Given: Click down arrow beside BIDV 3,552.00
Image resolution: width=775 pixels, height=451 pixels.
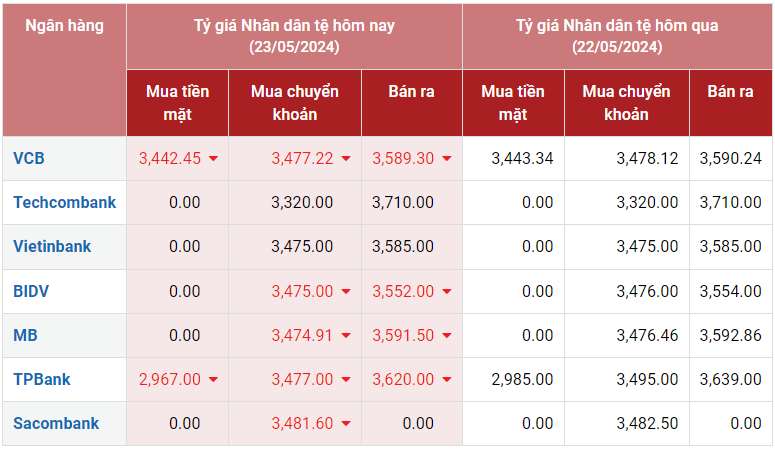Looking at the screenshot, I should coord(447,292).
